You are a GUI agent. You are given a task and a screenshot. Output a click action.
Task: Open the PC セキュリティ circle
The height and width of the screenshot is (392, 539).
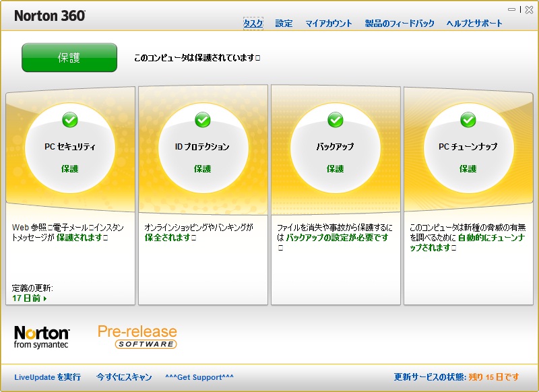point(70,148)
